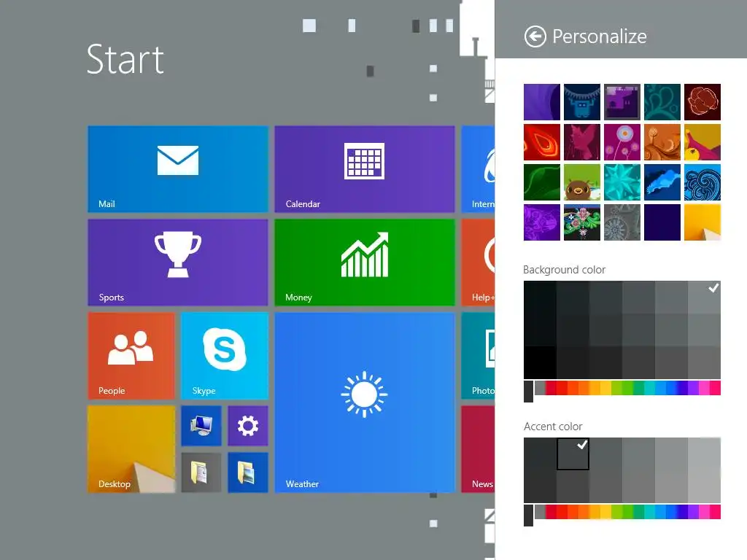Open the Internet Explorer tile
747x560 pixels.
point(478,169)
